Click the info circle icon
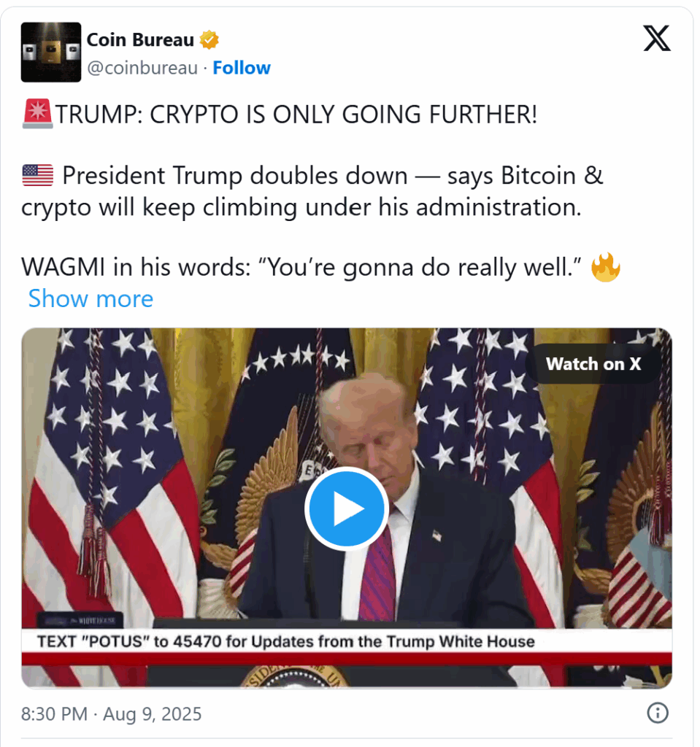The image size is (700, 747). point(658,713)
